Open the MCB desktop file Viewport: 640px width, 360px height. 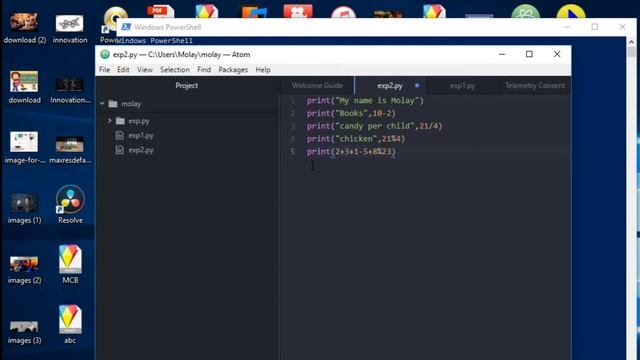click(70, 264)
